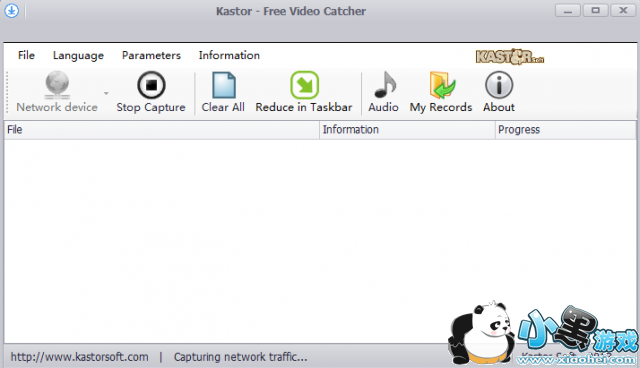640x368 pixels.
Task: Click the Information column header
Action: pos(407,130)
